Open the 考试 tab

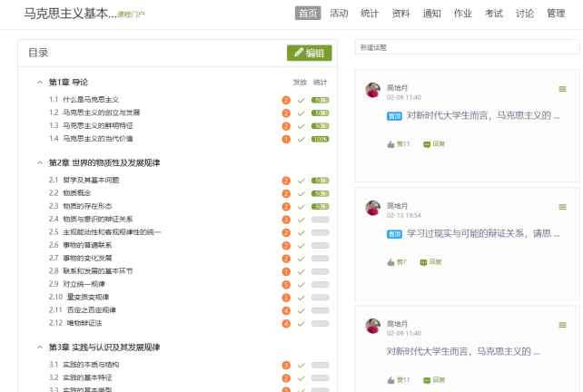pyautogui.click(x=494, y=14)
